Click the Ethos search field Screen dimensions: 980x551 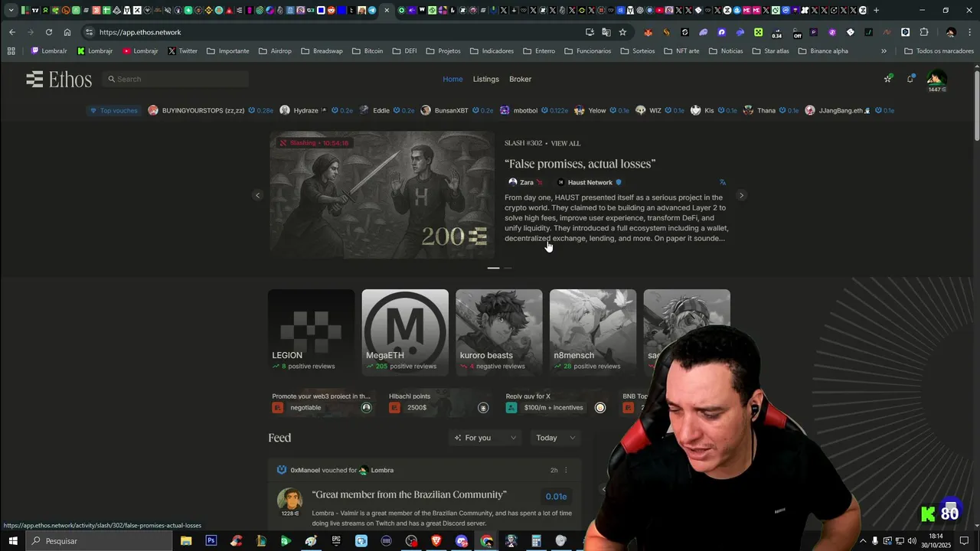click(175, 79)
